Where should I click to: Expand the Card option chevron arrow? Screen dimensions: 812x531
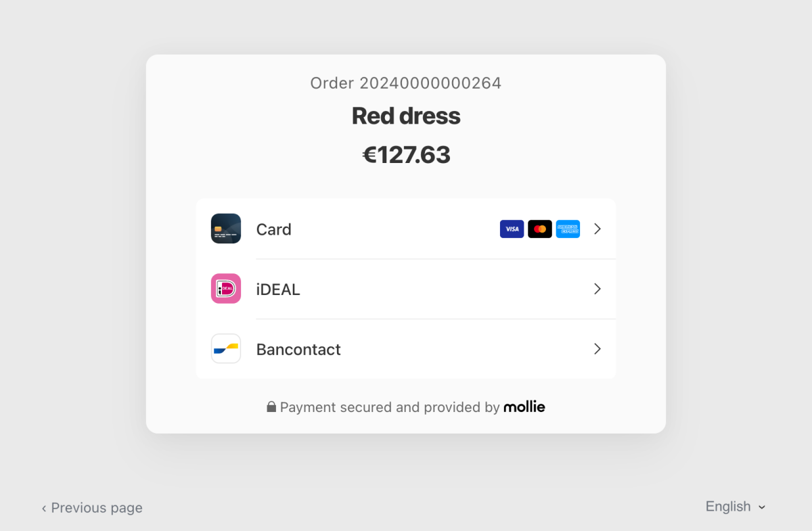point(597,229)
